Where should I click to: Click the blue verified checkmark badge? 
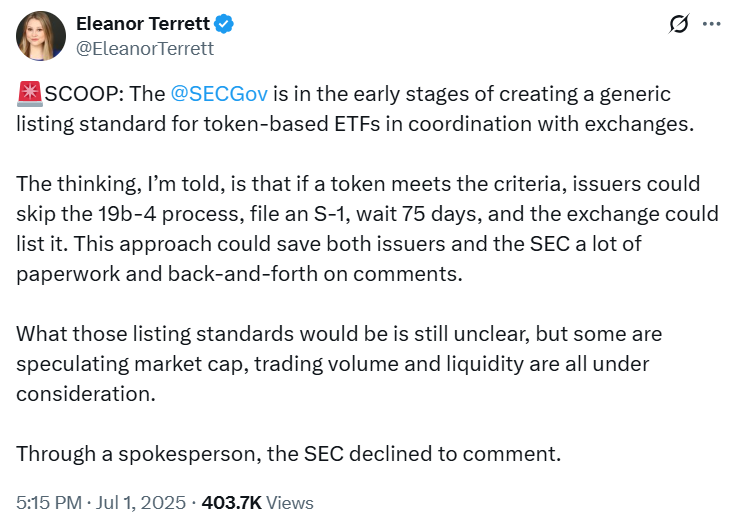(224, 24)
